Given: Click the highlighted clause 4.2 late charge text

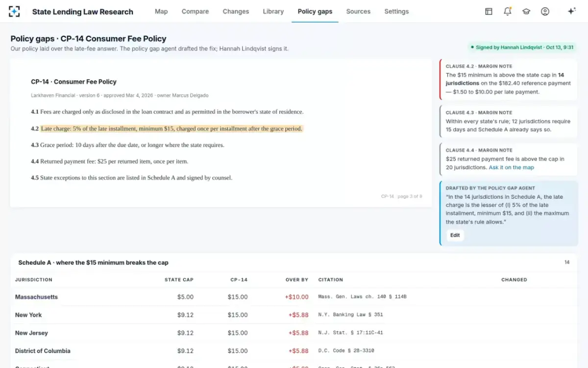Looking at the screenshot, I should point(171,129).
